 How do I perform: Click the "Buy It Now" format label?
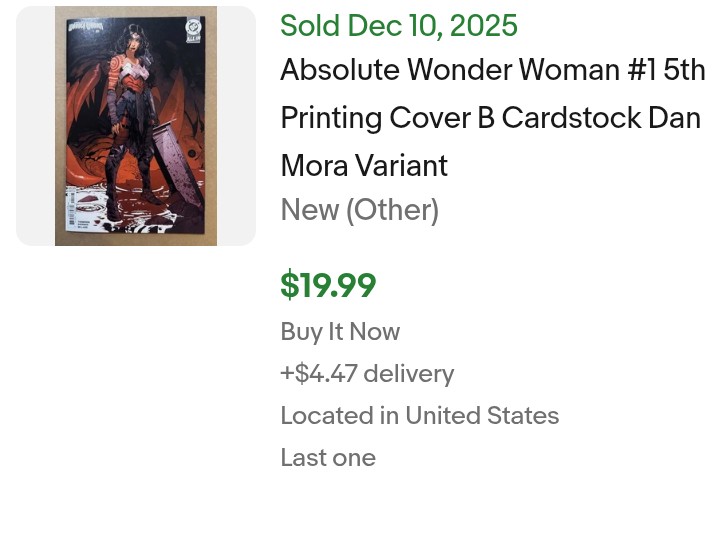[340, 332]
